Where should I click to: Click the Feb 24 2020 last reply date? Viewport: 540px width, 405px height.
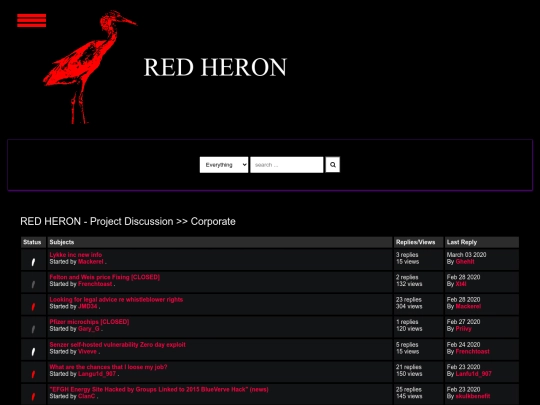(x=463, y=345)
